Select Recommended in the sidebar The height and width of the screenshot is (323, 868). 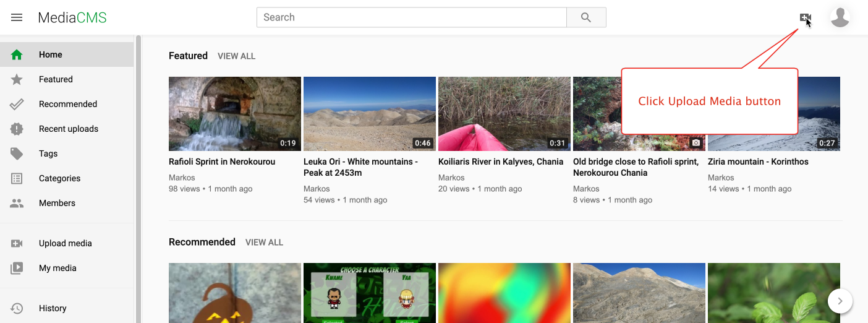tap(67, 104)
